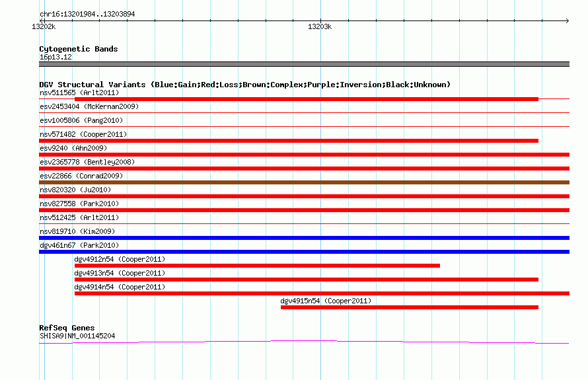Click the nsv827558 (Park2010) label text

[79, 204]
